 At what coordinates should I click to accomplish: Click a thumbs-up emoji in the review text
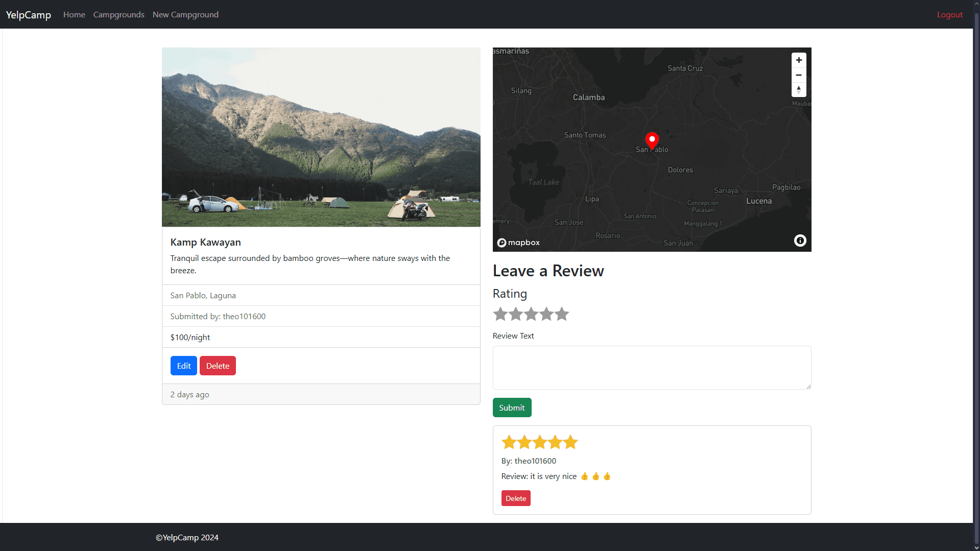pos(584,475)
